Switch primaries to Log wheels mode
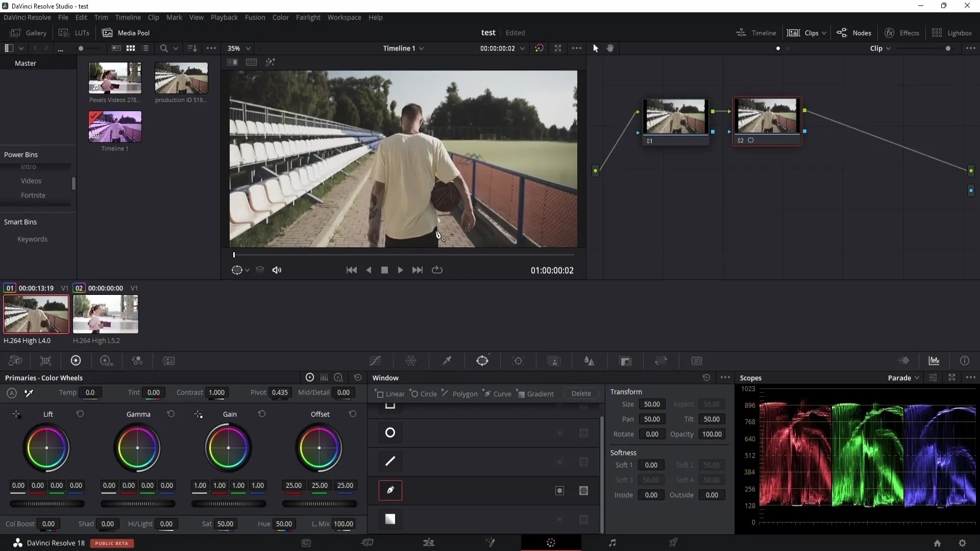980x551 pixels. click(338, 378)
